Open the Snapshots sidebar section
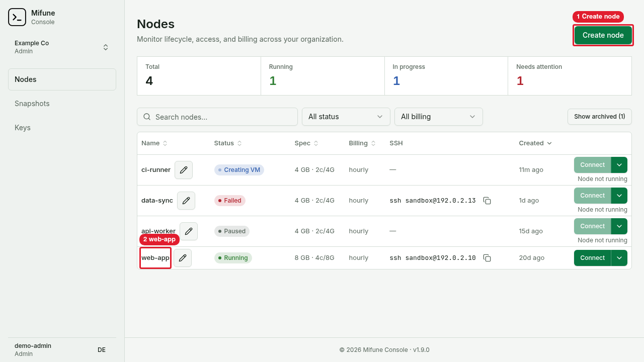Screen dimensions: 644x362 point(62,104)
